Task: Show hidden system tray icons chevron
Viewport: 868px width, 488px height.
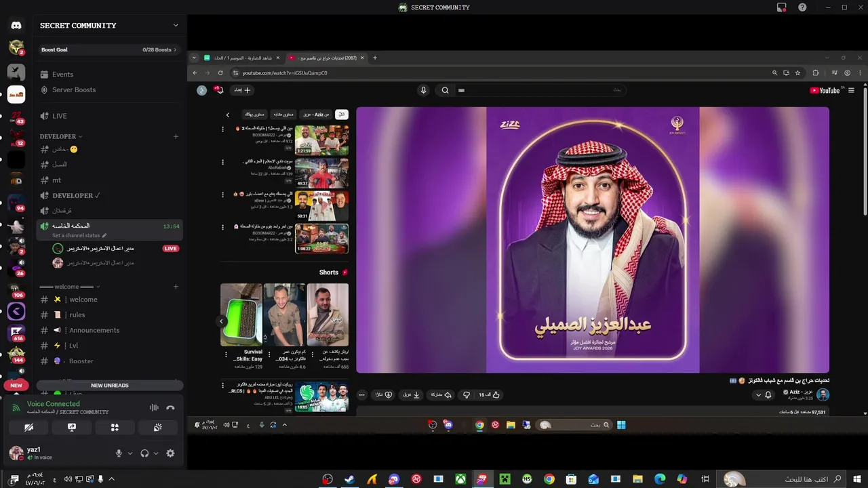Action: (111, 479)
